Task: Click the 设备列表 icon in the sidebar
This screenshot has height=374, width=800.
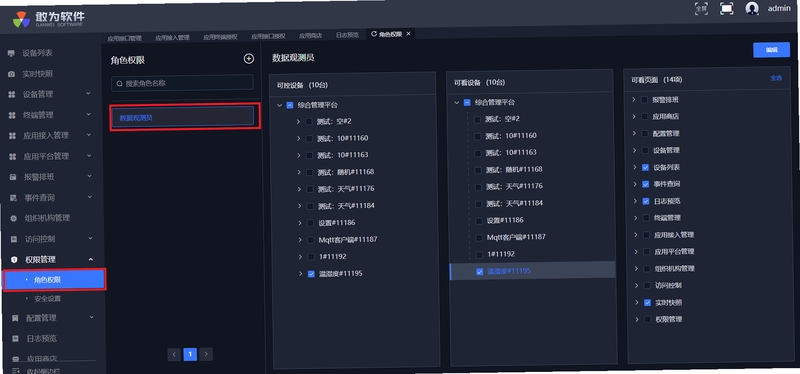Action: click(11, 53)
